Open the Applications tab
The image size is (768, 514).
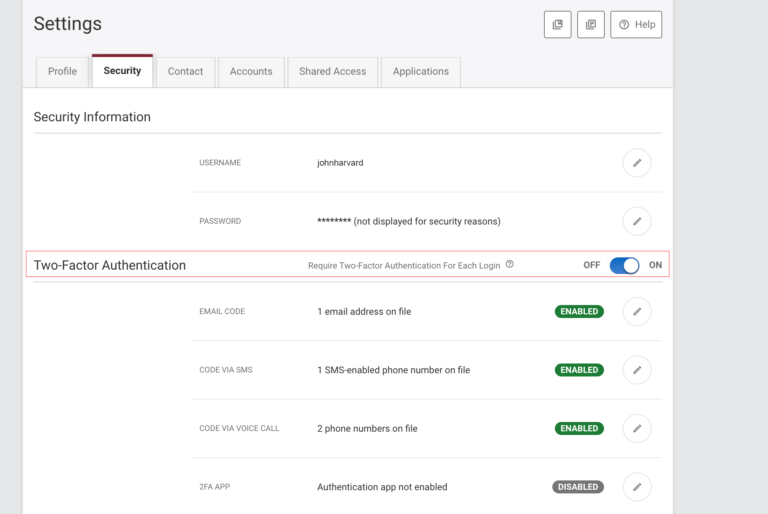pos(420,72)
